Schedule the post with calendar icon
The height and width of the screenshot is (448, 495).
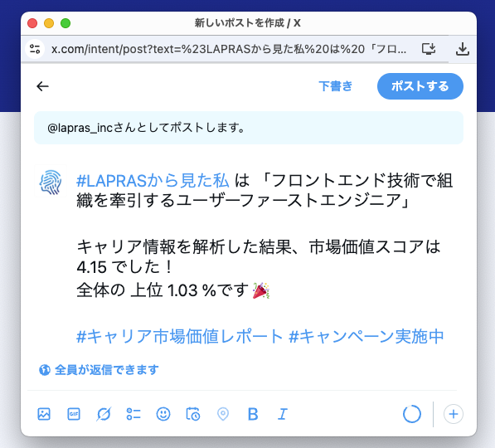click(x=193, y=414)
